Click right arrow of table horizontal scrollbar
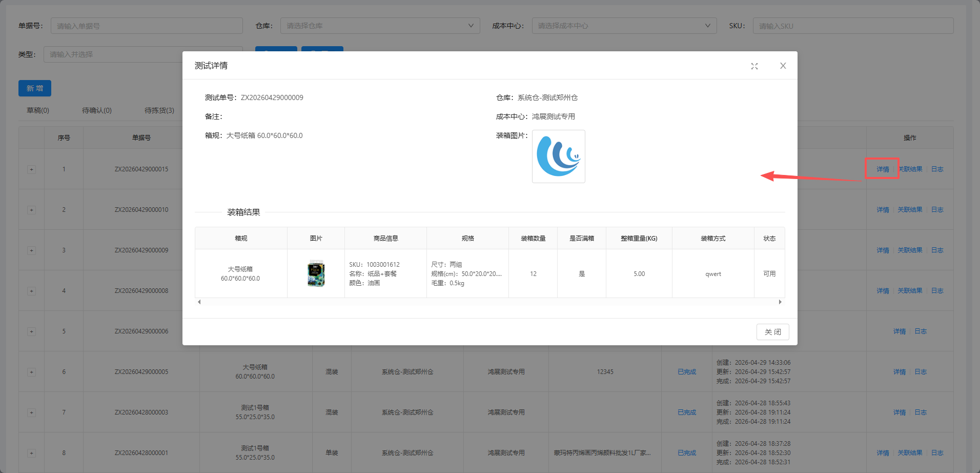The height and width of the screenshot is (473, 980). [780, 302]
